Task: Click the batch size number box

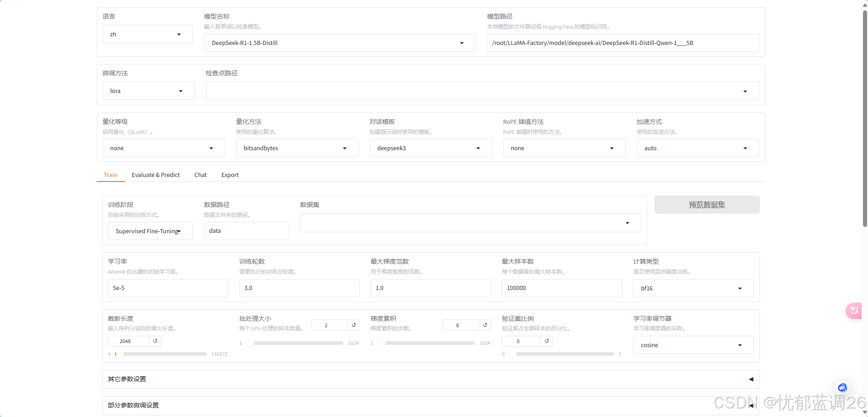Action: [329, 325]
